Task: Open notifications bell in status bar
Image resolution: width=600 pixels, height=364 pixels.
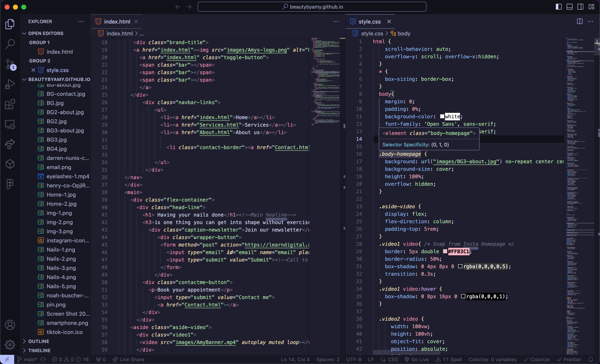Action: point(591,359)
